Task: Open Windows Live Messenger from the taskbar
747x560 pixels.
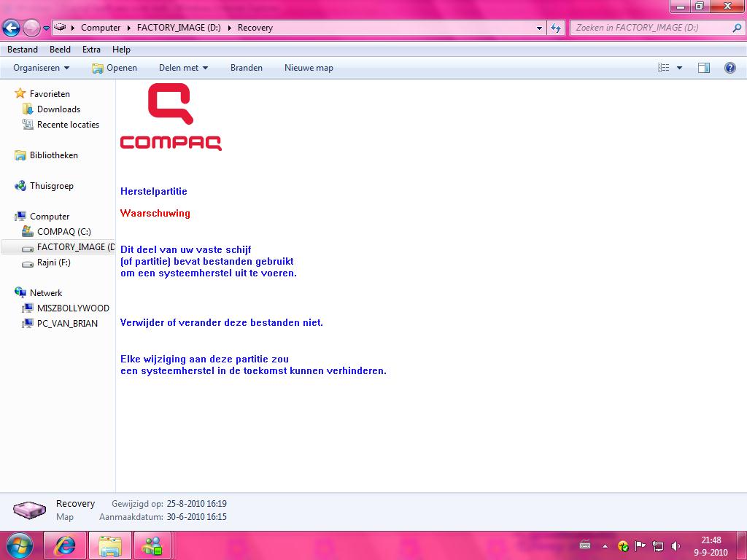Action: tap(152, 545)
